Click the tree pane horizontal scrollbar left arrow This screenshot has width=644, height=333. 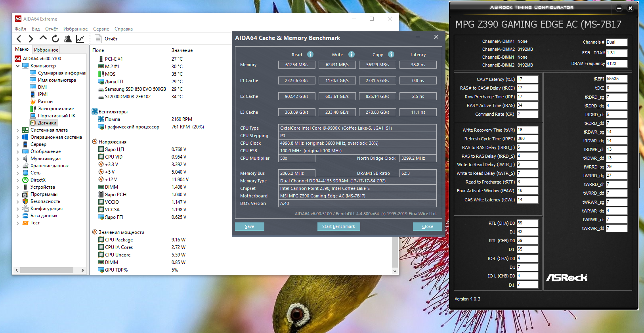(17, 270)
